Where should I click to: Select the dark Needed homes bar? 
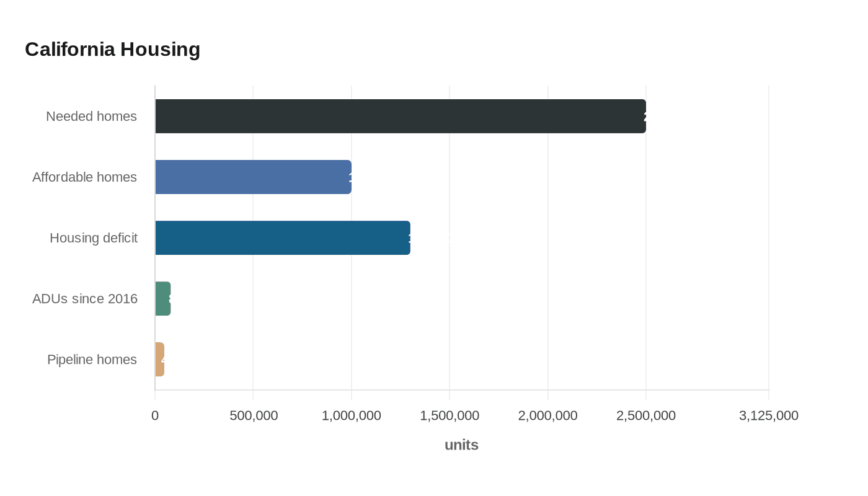(x=400, y=116)
